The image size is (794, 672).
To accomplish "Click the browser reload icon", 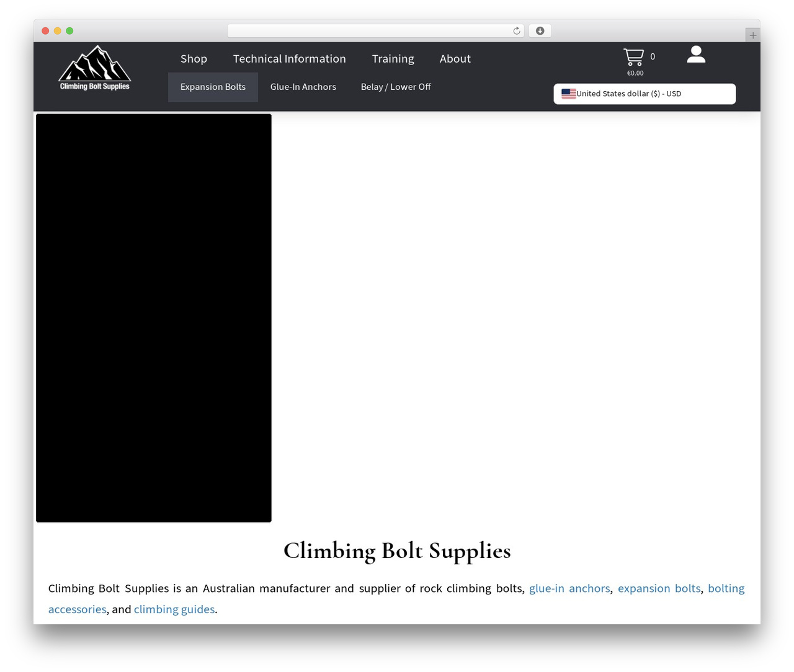I will [517, 31].
